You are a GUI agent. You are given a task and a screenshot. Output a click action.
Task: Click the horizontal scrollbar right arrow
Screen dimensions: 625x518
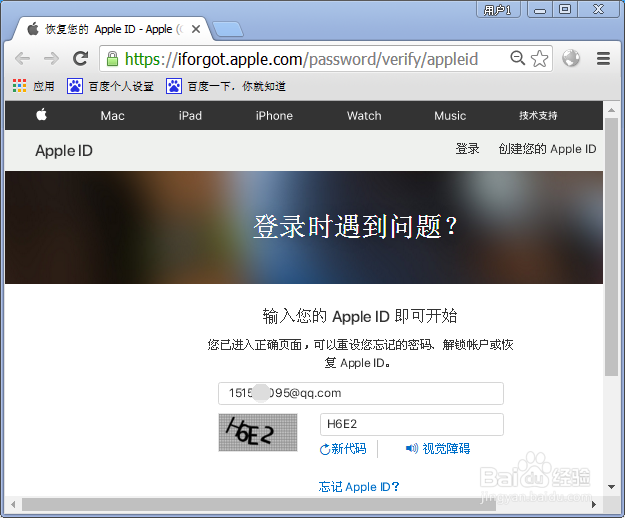click(594, 504)
